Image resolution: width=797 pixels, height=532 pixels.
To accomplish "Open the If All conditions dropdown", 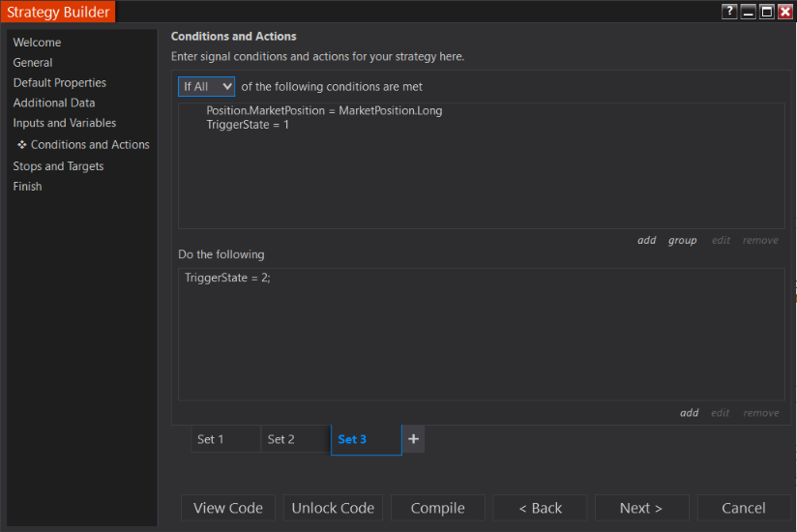I will [207, 86].
